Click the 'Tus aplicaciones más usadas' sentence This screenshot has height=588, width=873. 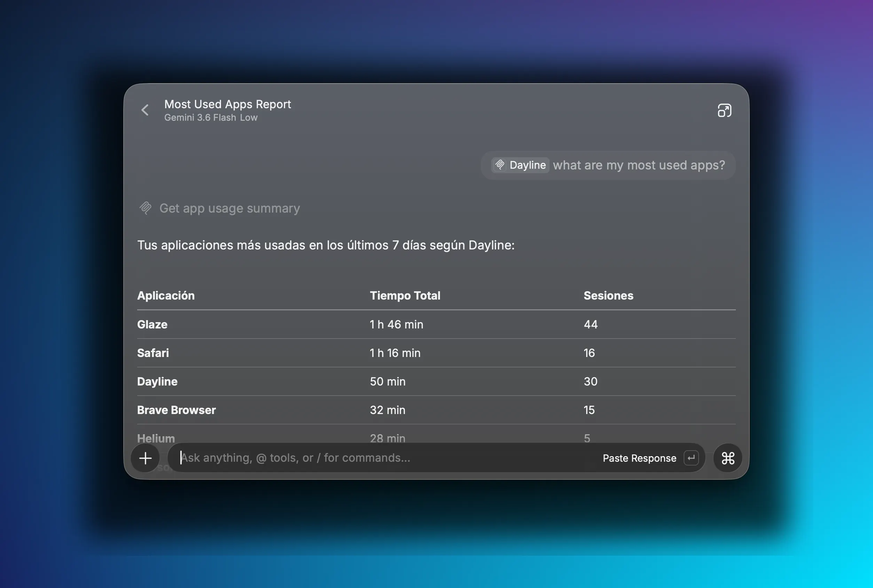click(326, 245)
